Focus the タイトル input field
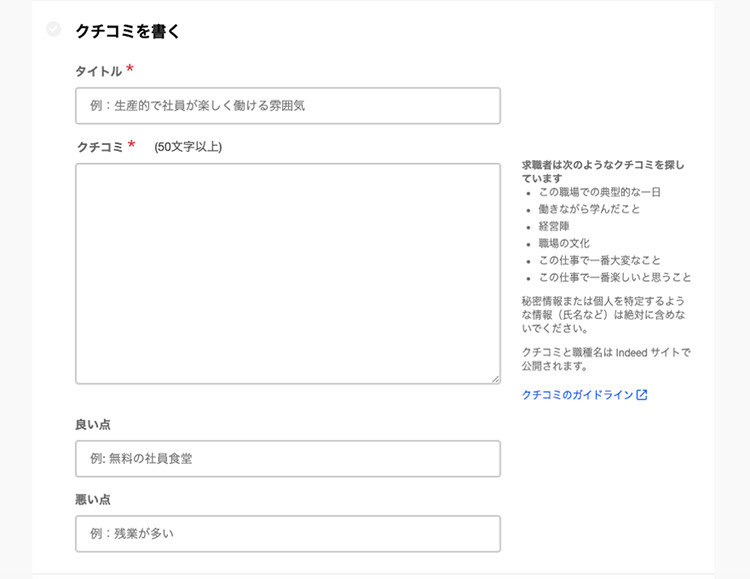The image size is (750, 579). [287, 106]
